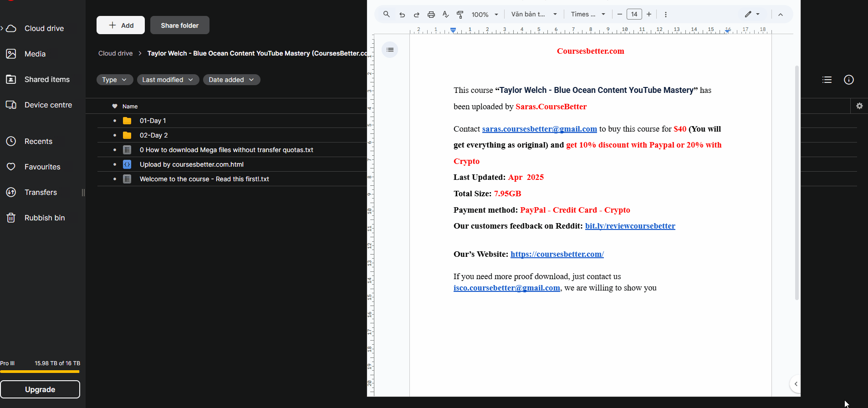The height and width of the screenshot is (408, 868).
Task: Click the Coursesbetter.com heading text
Action: tap(590, 51)
